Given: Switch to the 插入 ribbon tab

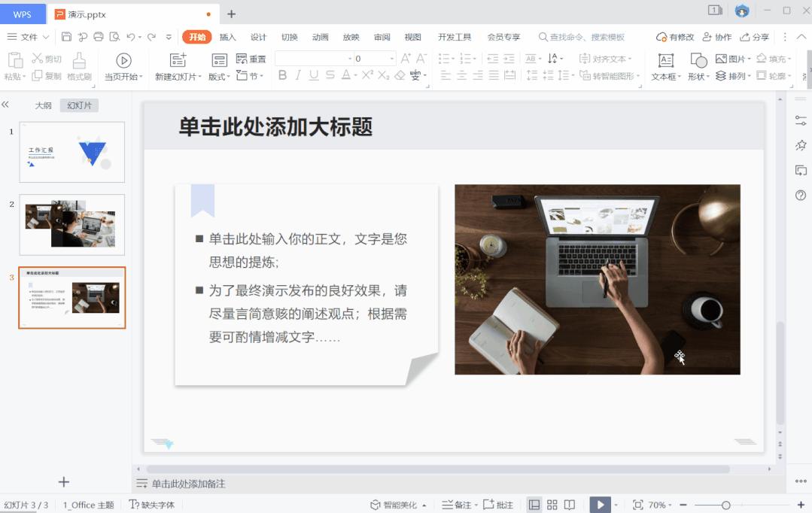Looking at the screenshot, I should (227, 36).
